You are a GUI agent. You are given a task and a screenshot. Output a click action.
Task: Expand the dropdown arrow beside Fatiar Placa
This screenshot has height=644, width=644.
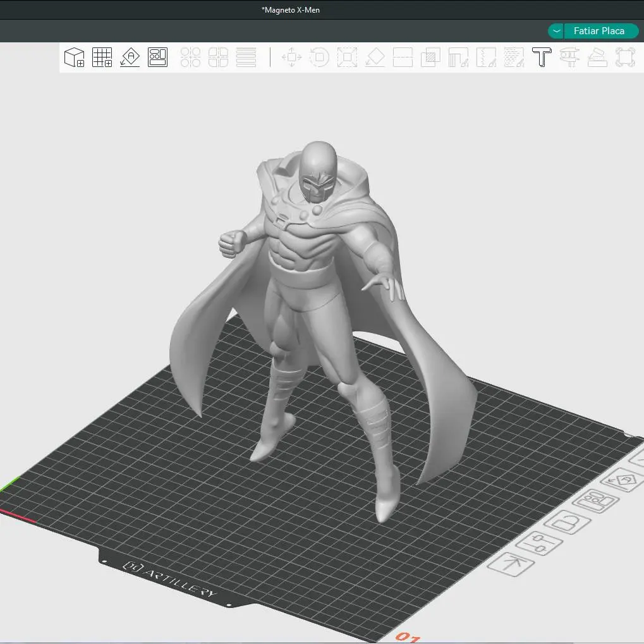(556, 31)
